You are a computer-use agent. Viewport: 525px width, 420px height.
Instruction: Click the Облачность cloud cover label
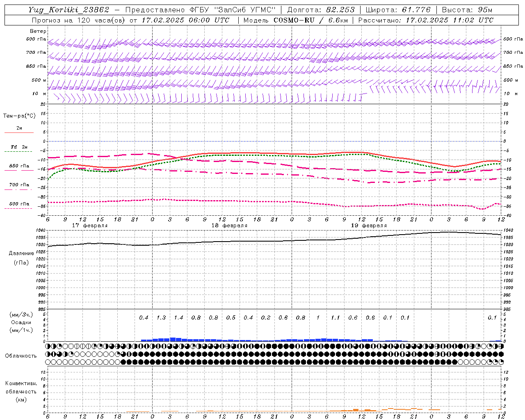[x=21, y=356]
